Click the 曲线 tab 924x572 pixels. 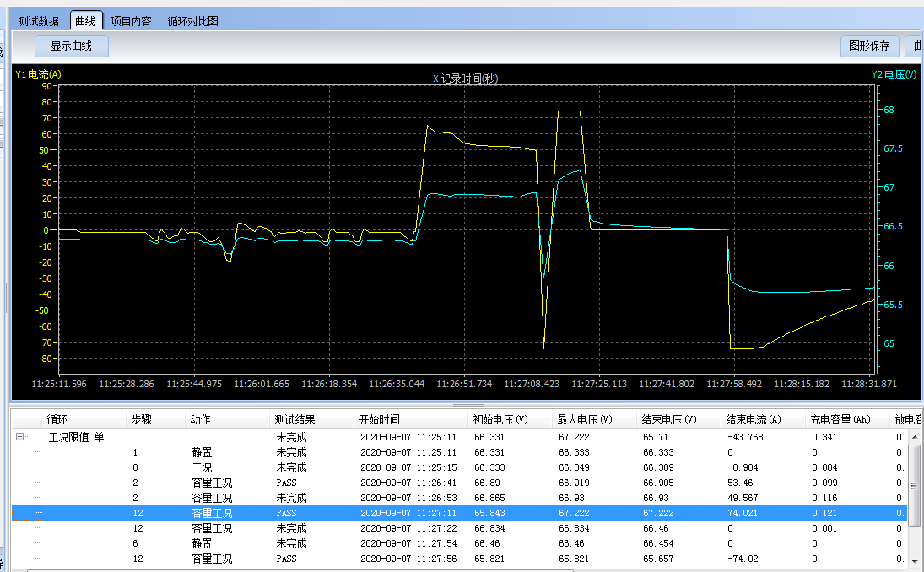click(x=85, y=21)
